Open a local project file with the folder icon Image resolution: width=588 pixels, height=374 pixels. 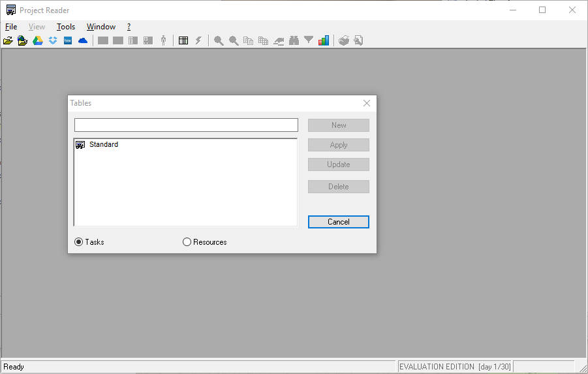(x=8, y=40)
